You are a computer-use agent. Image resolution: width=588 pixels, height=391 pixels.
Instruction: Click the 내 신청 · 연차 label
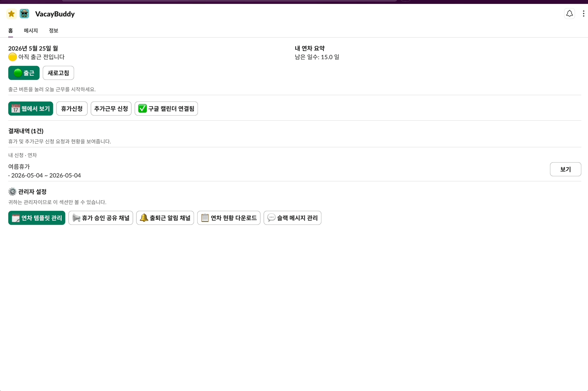click(22, 155)
